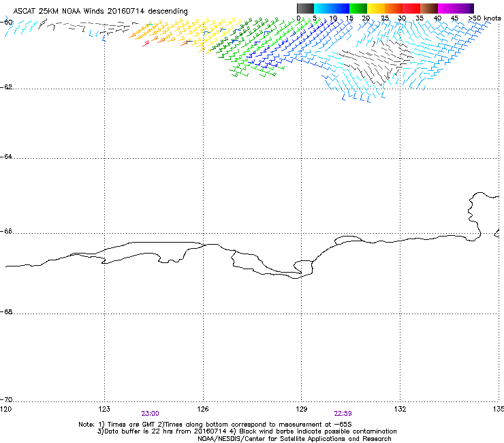504x443 pixels.
Task: Click the yellow 20-25 knots legend swatch
Action: point(376,8)
